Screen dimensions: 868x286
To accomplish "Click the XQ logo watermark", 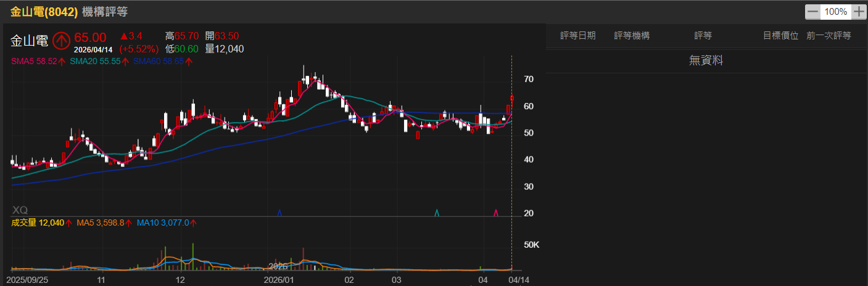I will (20, 210).
